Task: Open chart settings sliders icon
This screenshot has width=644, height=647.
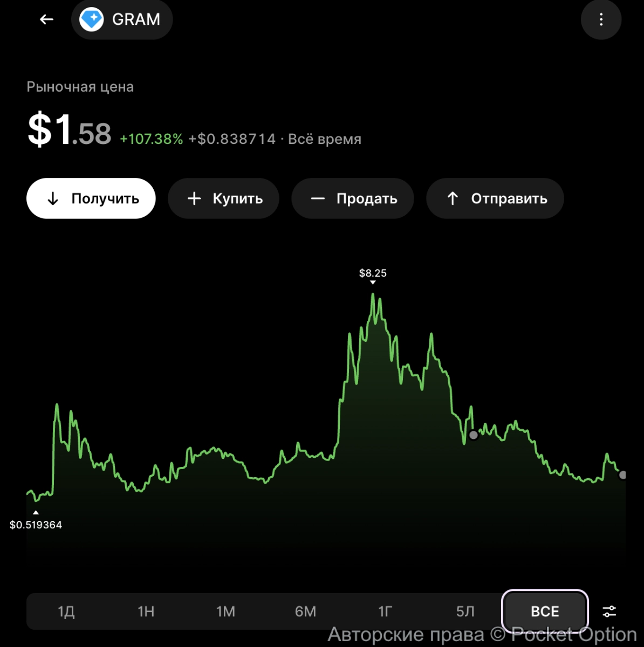Action: (x=609, y=611)
